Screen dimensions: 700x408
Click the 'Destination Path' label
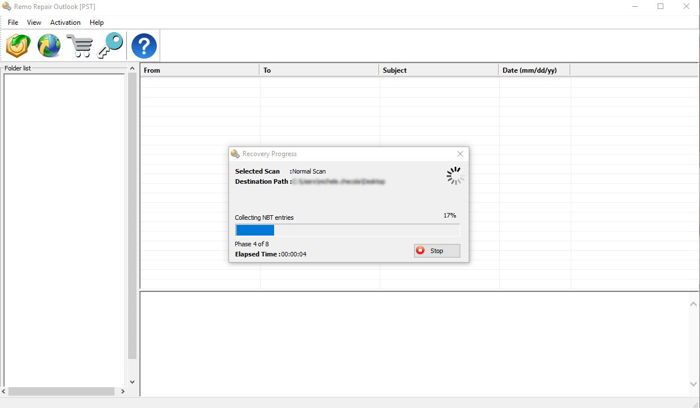click(x=262, y=181)
